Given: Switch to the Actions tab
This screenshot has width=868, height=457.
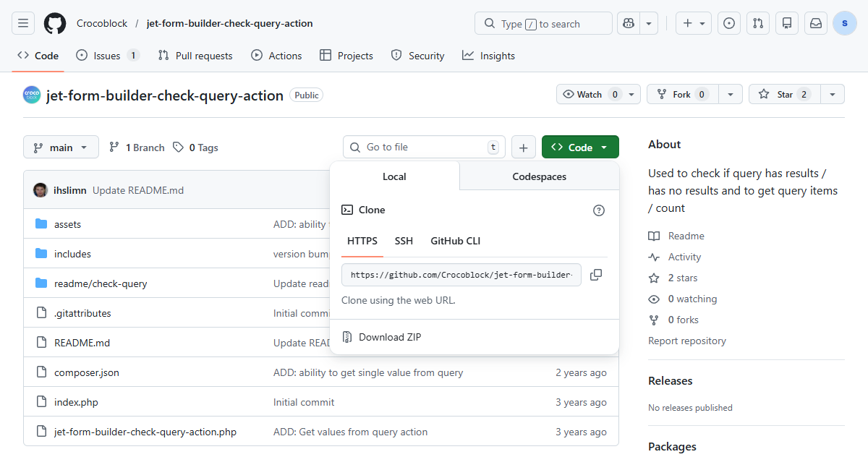Looking at the screenshot, I should (276, 56).
